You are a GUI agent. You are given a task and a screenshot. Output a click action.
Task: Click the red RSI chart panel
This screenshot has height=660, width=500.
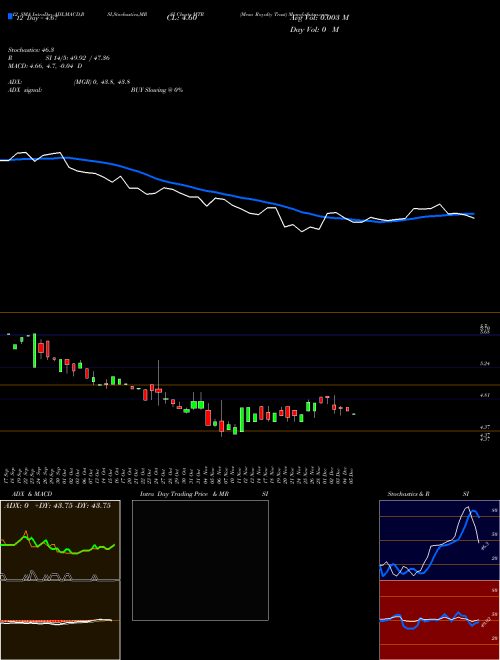(439, 620)
